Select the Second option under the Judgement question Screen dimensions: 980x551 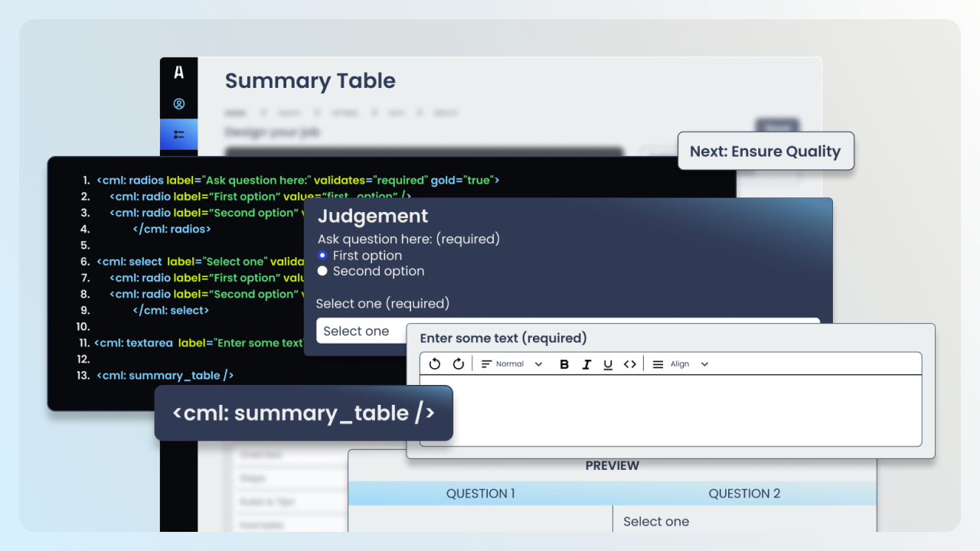click(322, 271)
